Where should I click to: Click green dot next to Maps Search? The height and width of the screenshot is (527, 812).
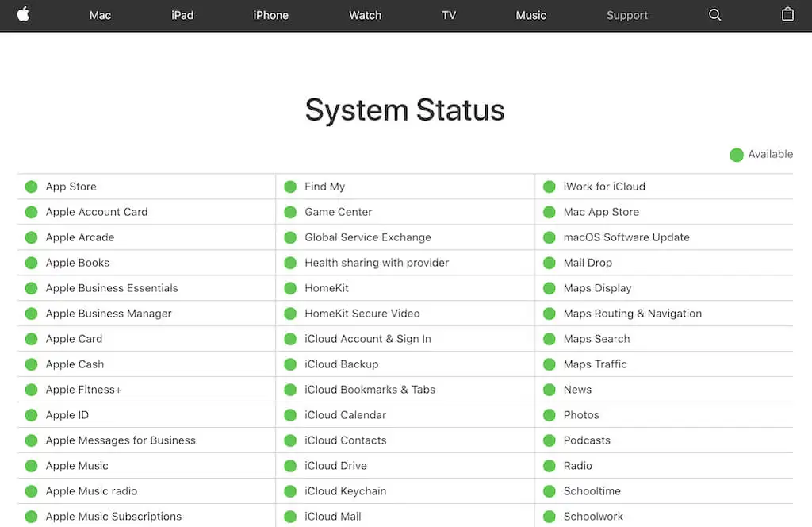point(550,339)
